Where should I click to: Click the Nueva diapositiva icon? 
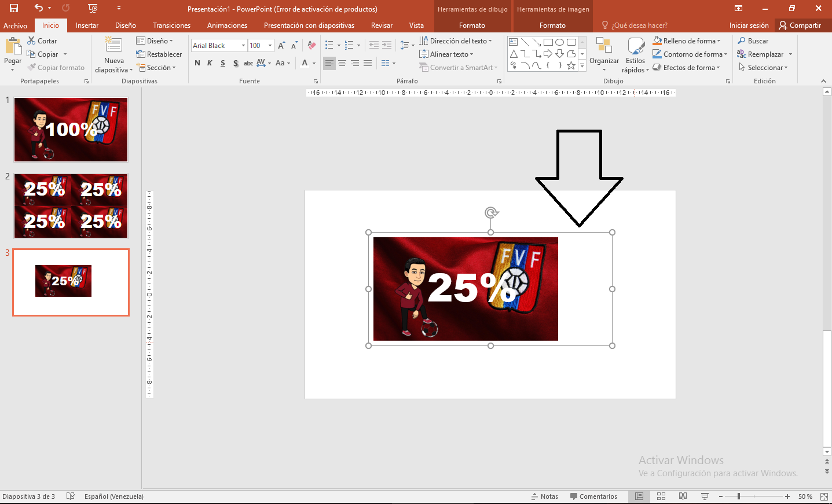[x=113, y=45]
